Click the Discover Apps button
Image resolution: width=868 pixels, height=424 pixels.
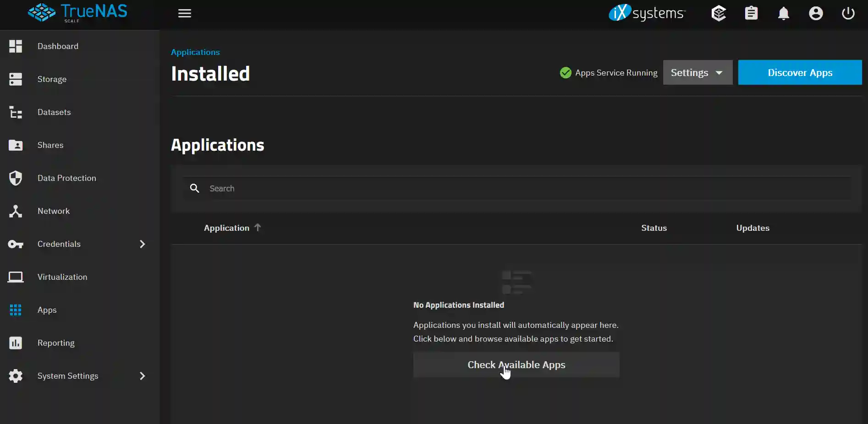pyautogui.click(x=800, y=72)
